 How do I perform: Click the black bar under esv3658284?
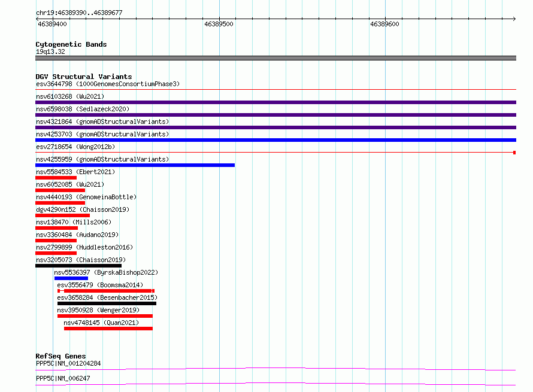click(x=107, y=303)
